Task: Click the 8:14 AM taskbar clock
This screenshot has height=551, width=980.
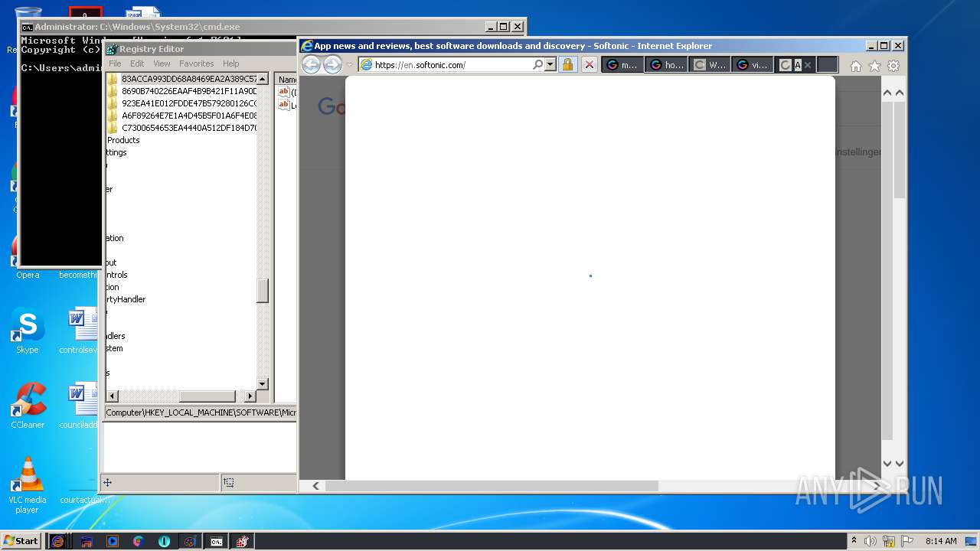Action: [941, 541]
